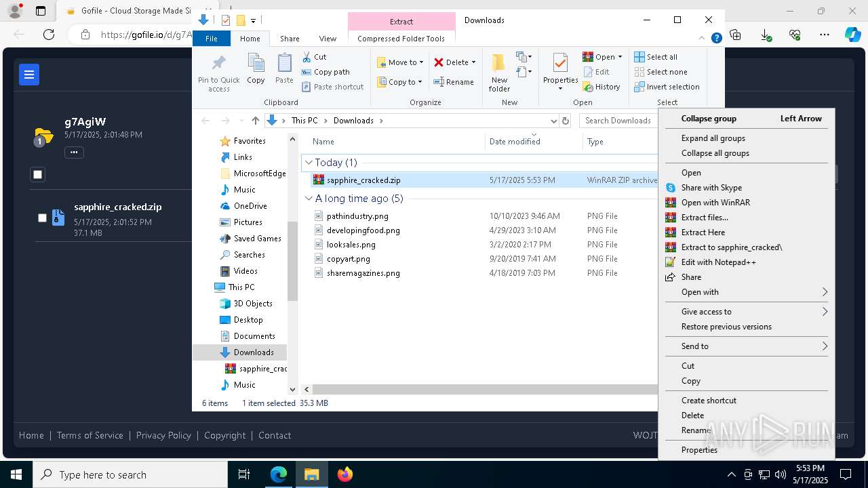Screen dimensions: 868x488
Task: Open Task View on taskbar
Action: 244,474
